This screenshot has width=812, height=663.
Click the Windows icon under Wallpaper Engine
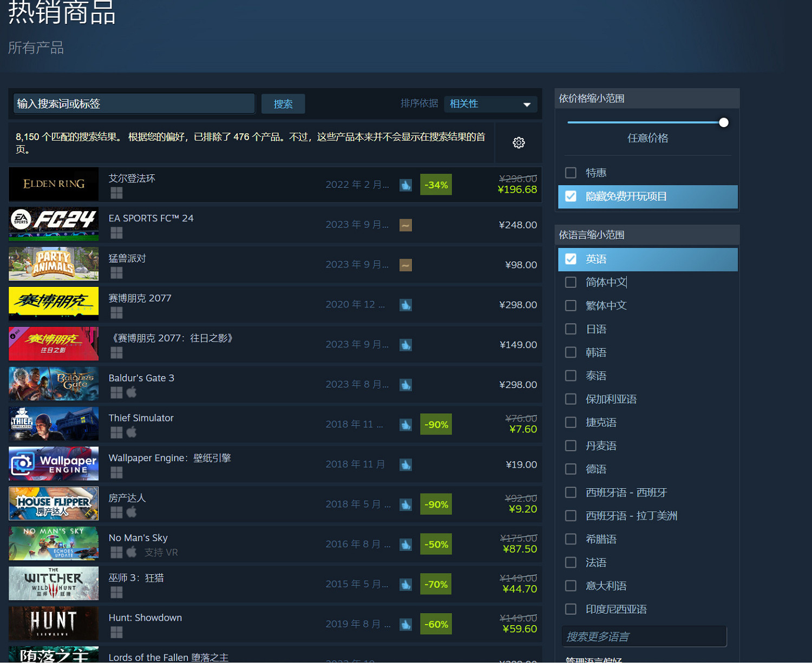tap(116, 472)
